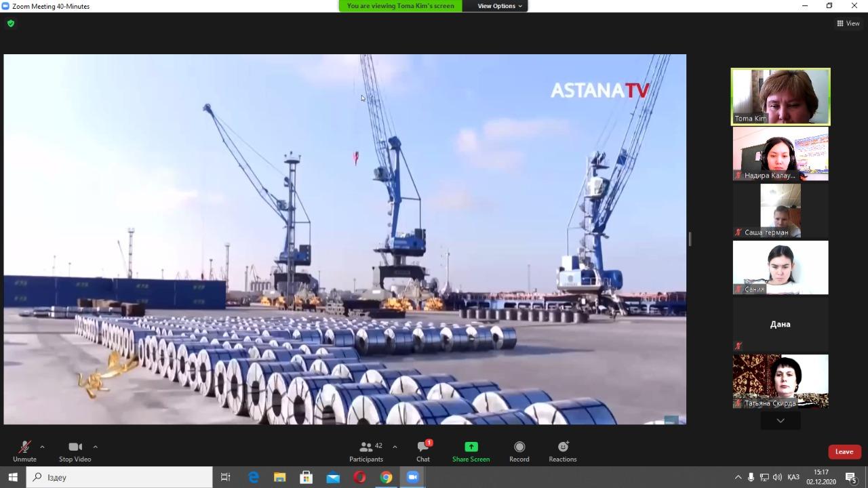Open the View layout menu
Viewport: 868px width, 488px height.
tap(848, 24)
